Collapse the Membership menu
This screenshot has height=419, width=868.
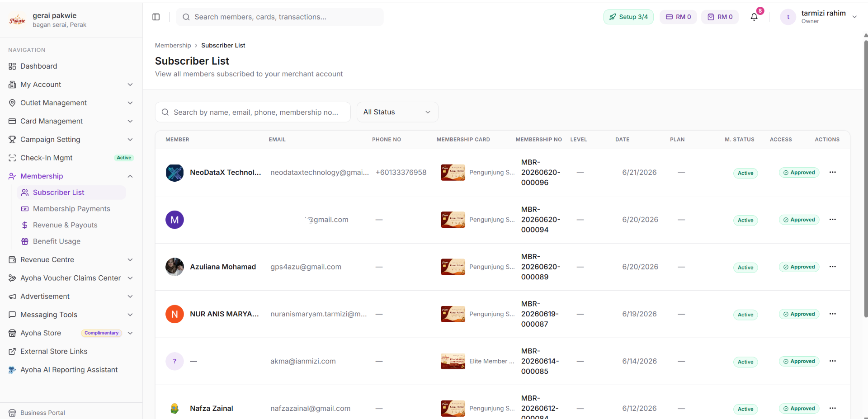(x=71, y=176)
